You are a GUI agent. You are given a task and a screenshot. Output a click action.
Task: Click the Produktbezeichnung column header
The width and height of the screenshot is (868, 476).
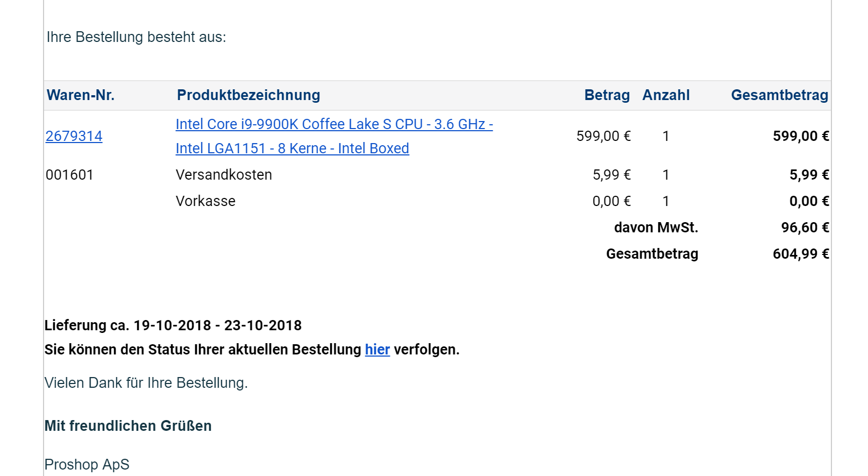click(x=248, y=95)
